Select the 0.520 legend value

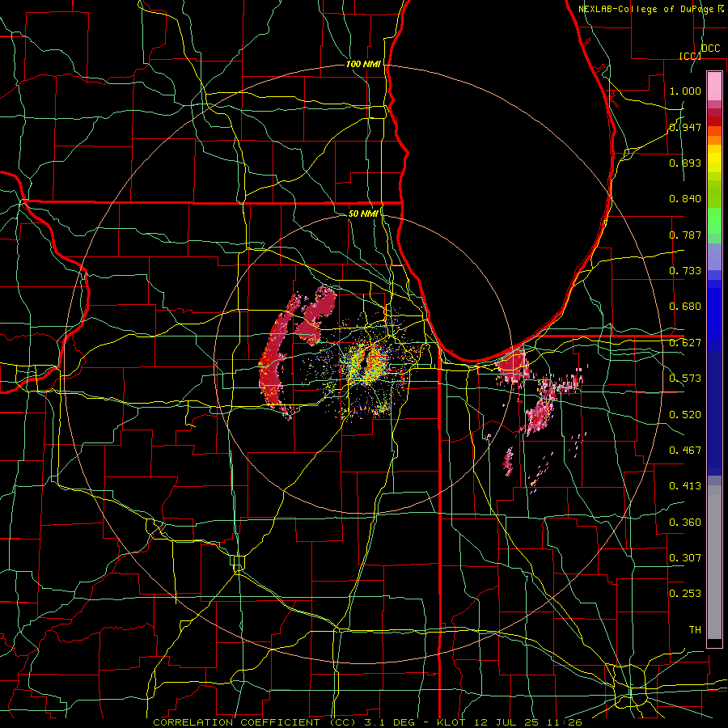tap(685, 415)
